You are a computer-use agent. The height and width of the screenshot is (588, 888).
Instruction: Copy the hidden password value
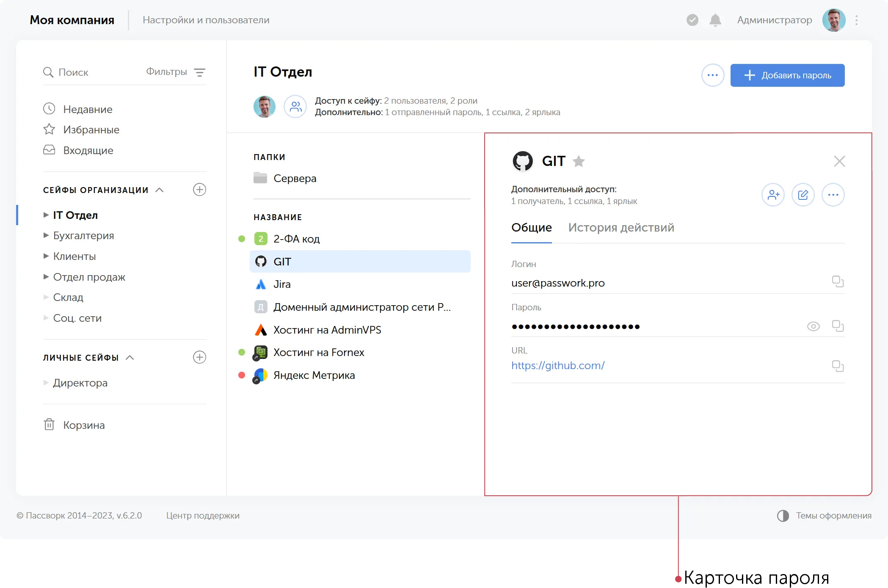(x=838, y=326)
